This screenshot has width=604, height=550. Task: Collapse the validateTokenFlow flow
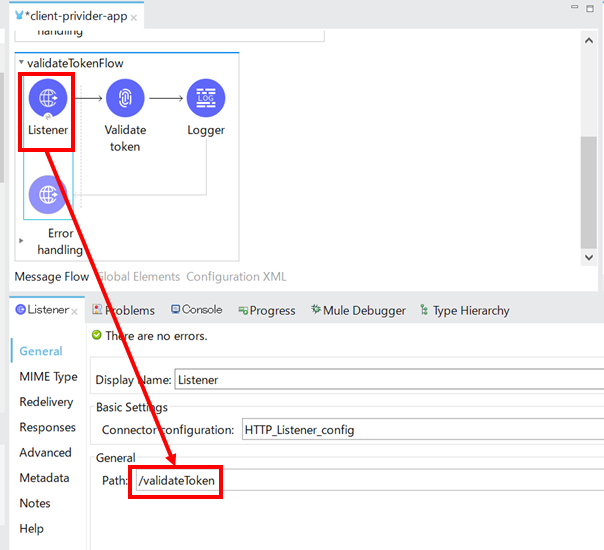[21, 63]
